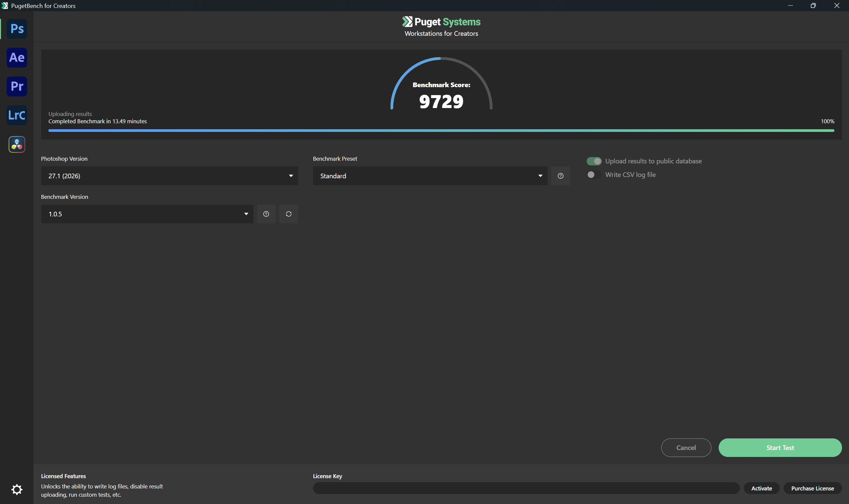Click the Activate license button
This screenshot has height=504, width=849.
(761, 488)
